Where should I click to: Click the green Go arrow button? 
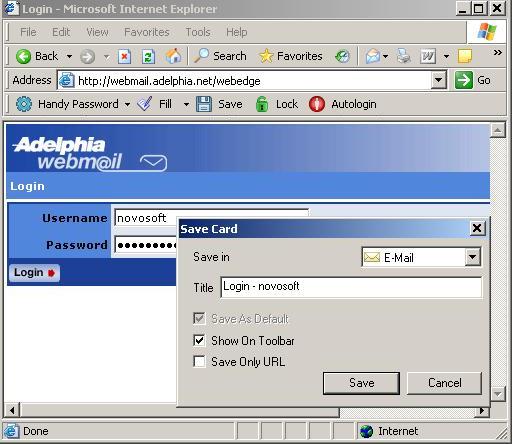coord(464,80)
